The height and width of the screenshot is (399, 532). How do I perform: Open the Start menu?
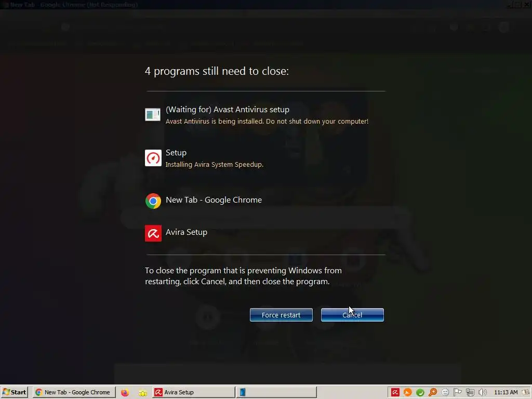[14, 392]
